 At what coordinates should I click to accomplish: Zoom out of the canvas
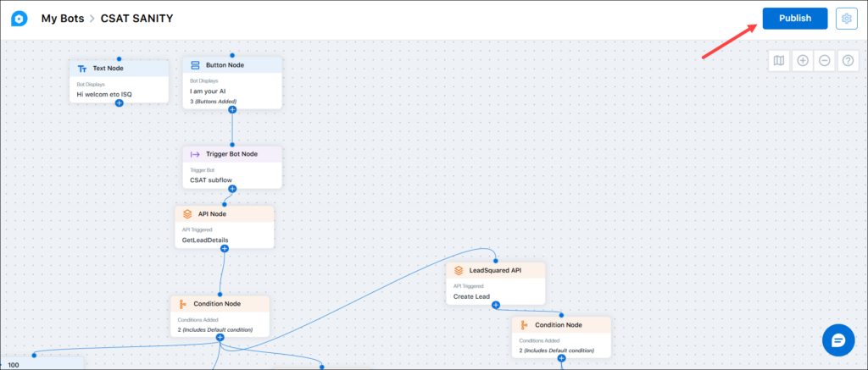(824, 61)
